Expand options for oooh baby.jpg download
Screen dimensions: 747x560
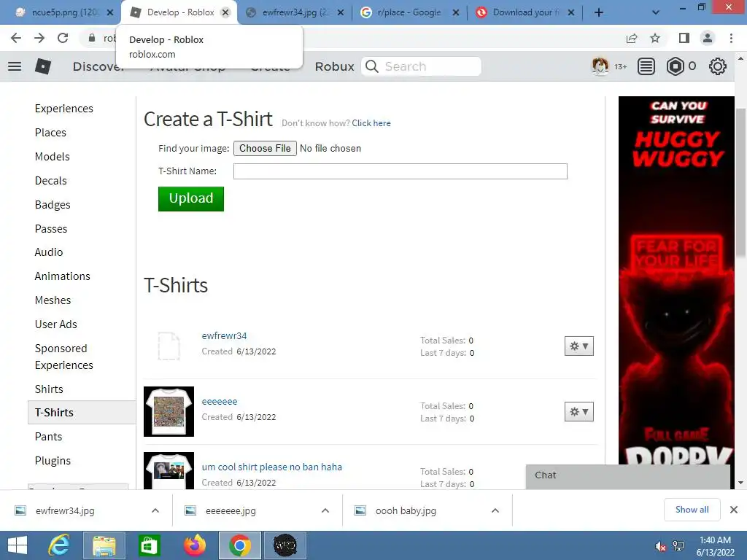(x=495, y=510)
